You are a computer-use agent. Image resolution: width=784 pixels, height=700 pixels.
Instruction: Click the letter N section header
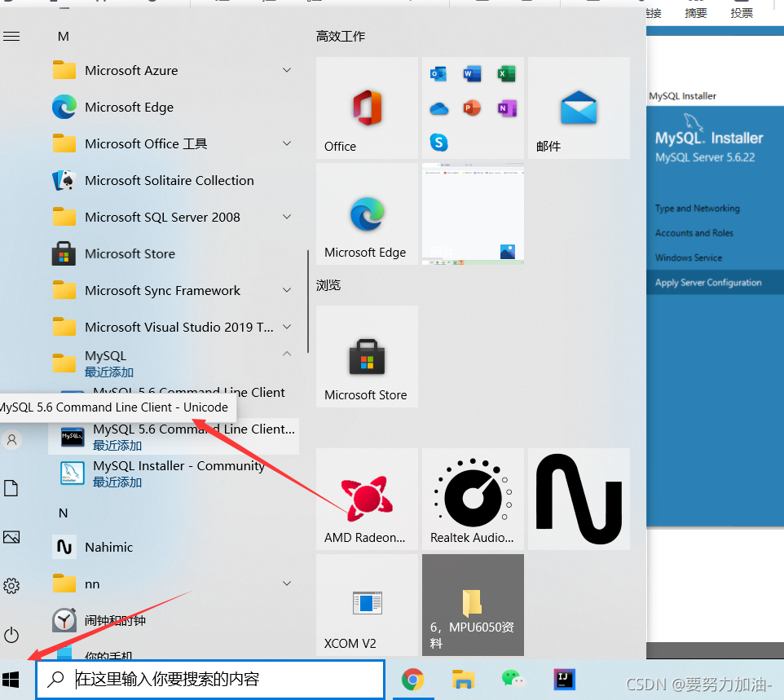click(63, 513)
